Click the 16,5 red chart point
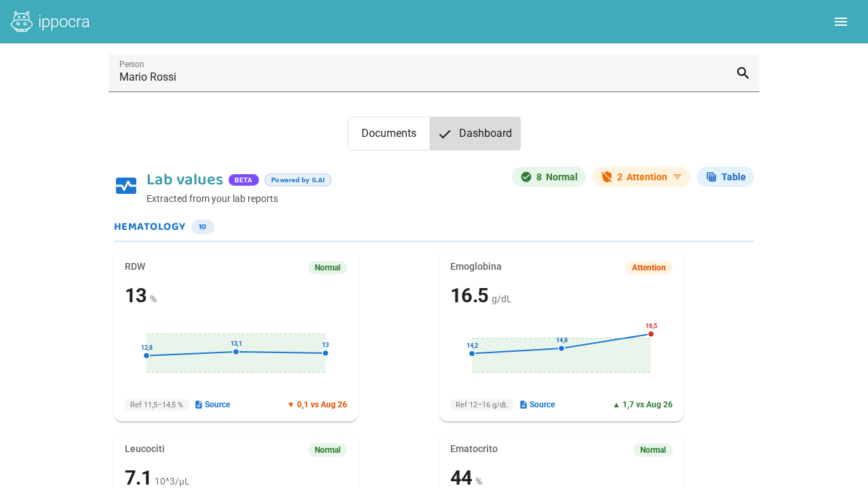Screen dimensions: 868x488 coord(651,334)
